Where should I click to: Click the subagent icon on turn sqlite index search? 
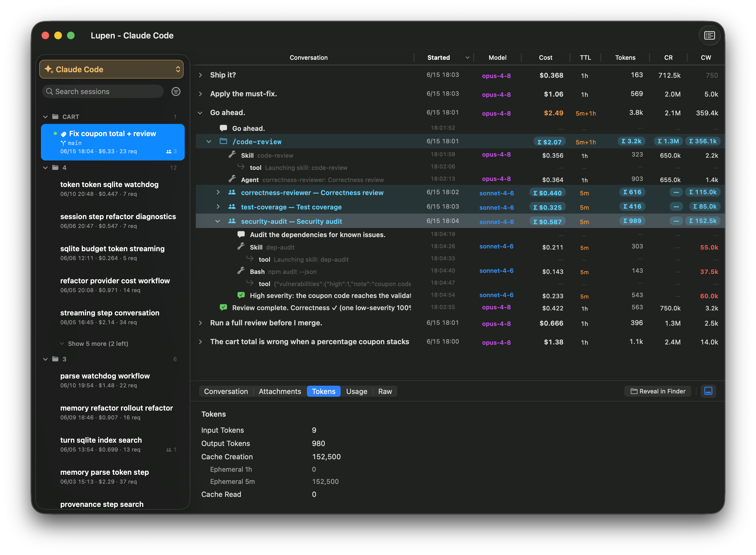(169, 450)
